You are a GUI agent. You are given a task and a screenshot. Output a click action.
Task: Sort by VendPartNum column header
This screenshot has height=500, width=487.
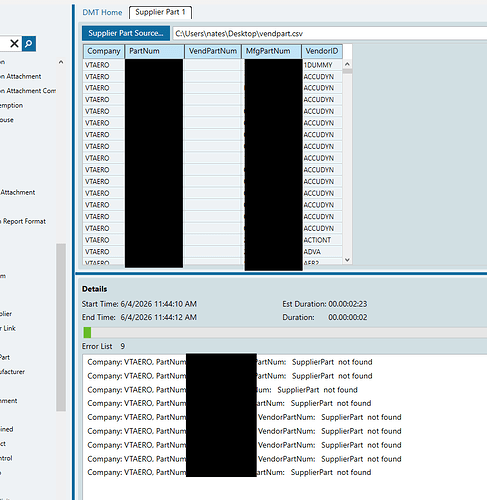pos(213,51)
